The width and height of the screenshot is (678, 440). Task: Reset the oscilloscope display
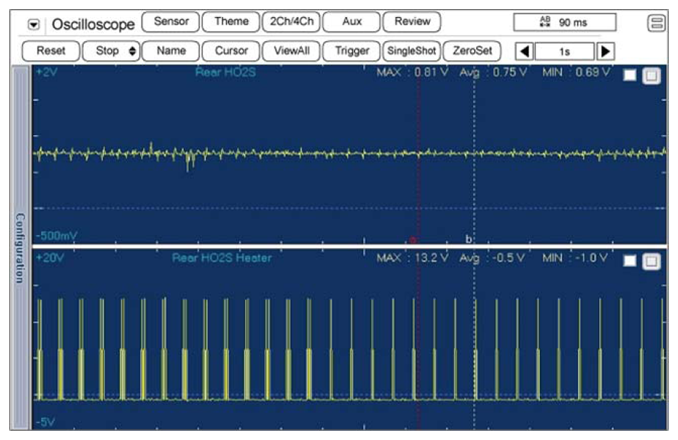coord(50,50)
